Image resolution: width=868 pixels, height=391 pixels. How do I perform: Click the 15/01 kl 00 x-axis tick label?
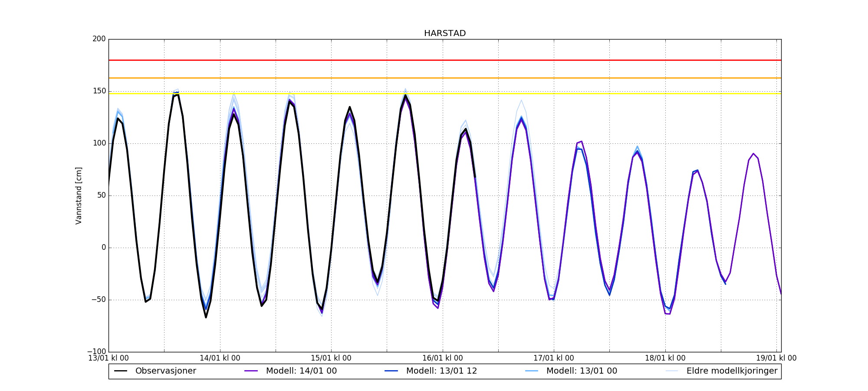[x=331, y=358]
